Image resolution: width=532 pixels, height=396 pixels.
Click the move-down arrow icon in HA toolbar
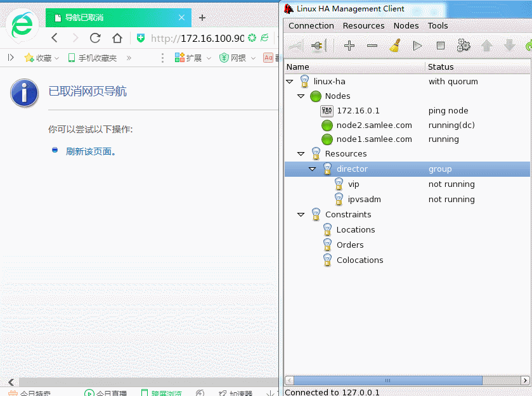[509, 46]
